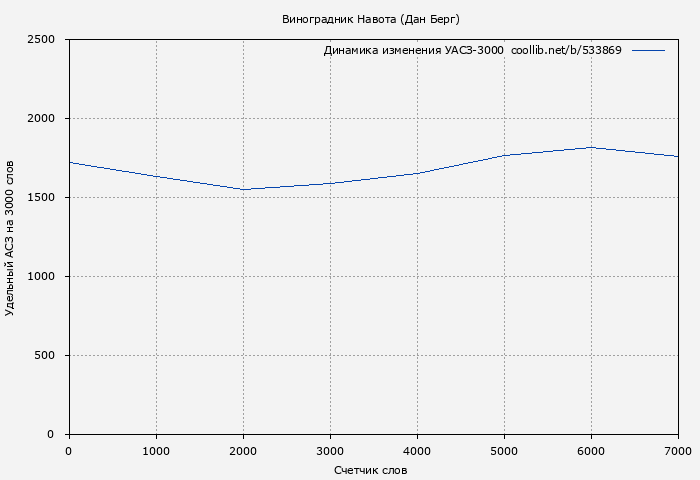Click the blue line sample in legend
This screenshot has width=700, height=480.
pyautogui.click(x=648, y=50)
